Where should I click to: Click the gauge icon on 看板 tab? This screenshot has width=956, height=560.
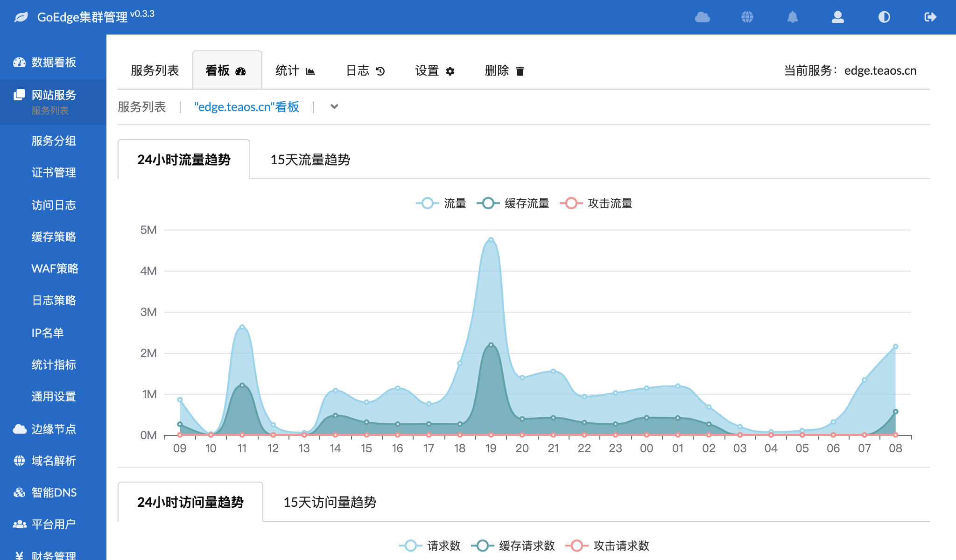pos(240,71)
